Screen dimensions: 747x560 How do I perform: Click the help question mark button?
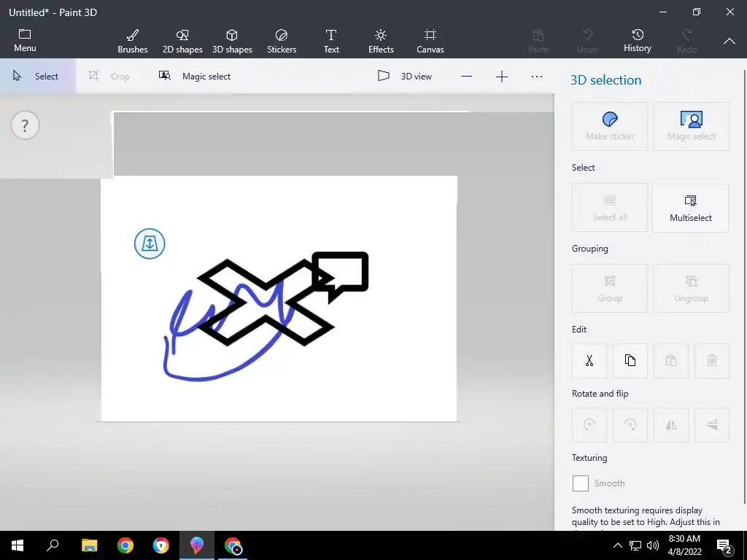[x=25, y=125]
